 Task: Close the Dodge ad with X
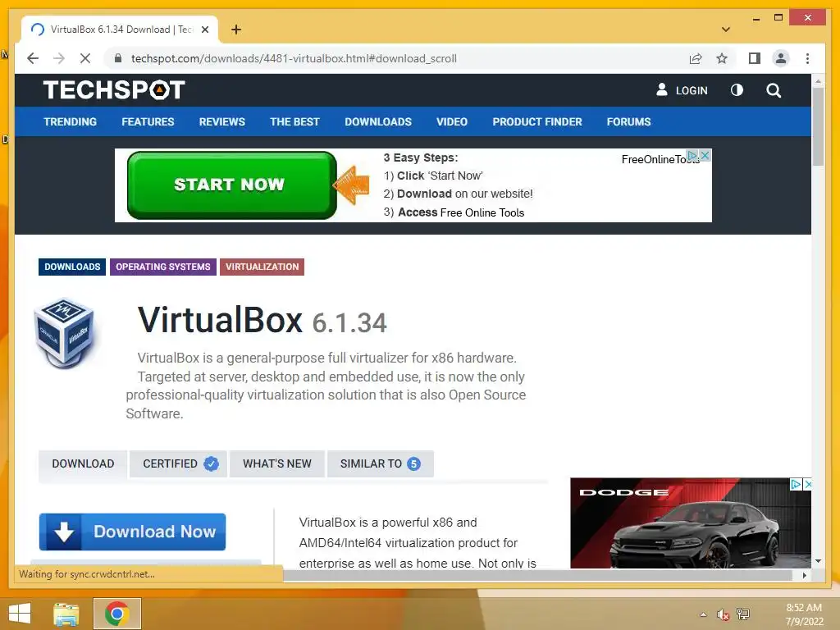tap(808, 484)
